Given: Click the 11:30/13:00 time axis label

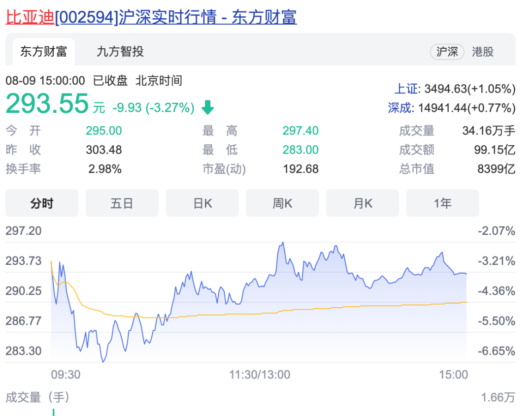Looking at the screenshot, I should pyautogui.click(x=260, y=375).
